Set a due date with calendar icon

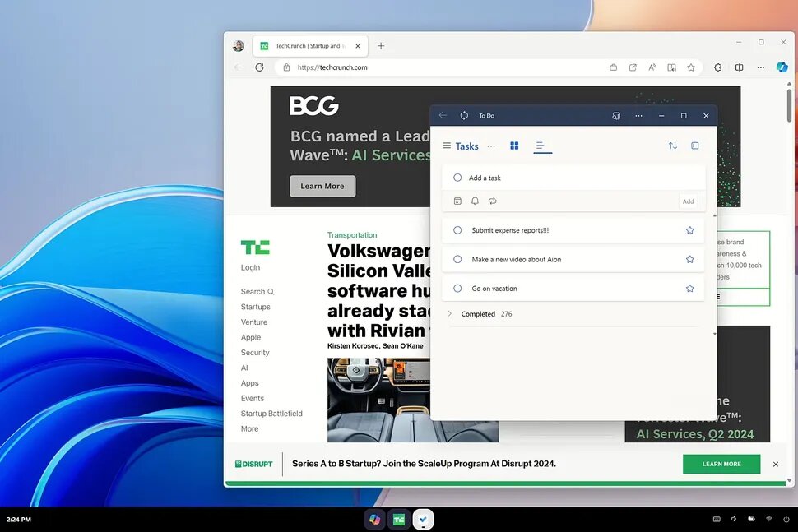point(457,201)
